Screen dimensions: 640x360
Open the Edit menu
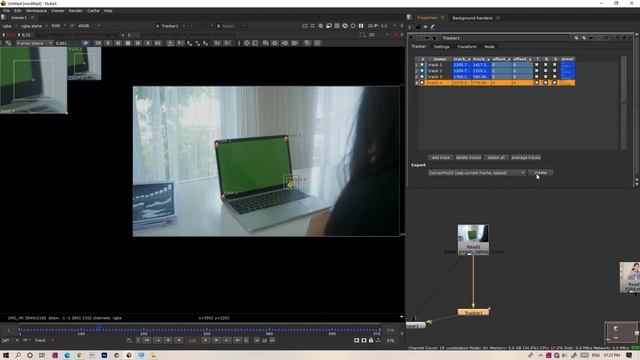(x=18, y=11)
